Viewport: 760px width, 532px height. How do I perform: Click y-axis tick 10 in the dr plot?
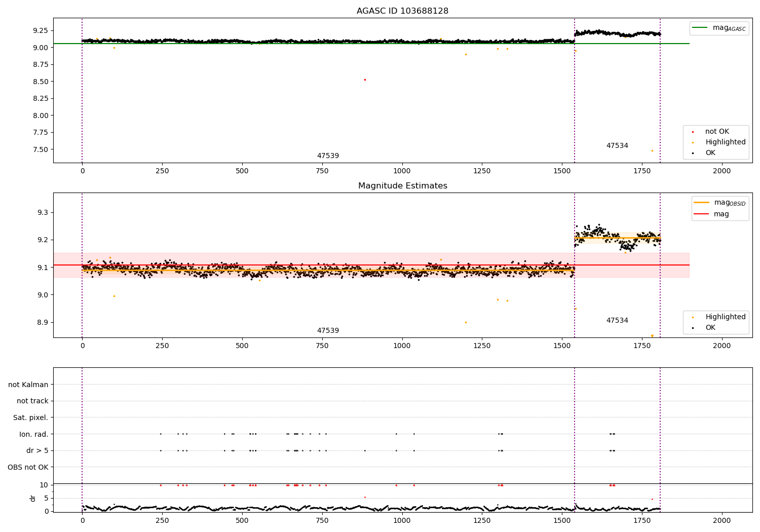(44, 485)
